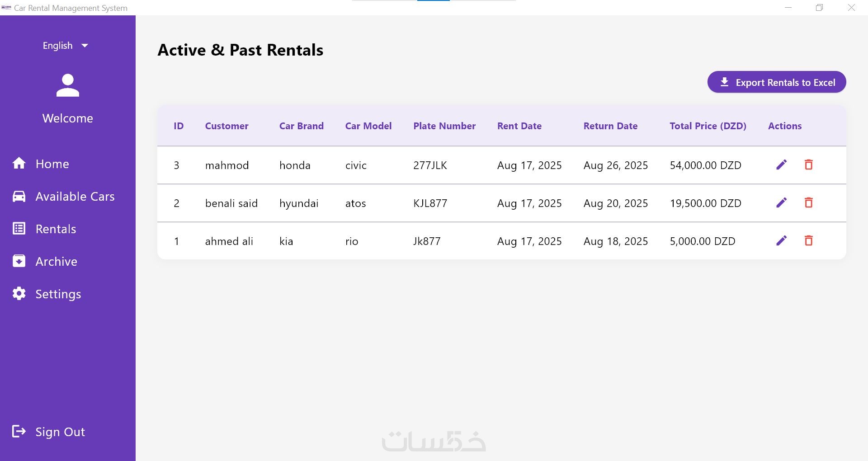Image resolution: width=868 pixels, height=461 pixels.
Task: Sign Out of the application
Action: point(60,432)
